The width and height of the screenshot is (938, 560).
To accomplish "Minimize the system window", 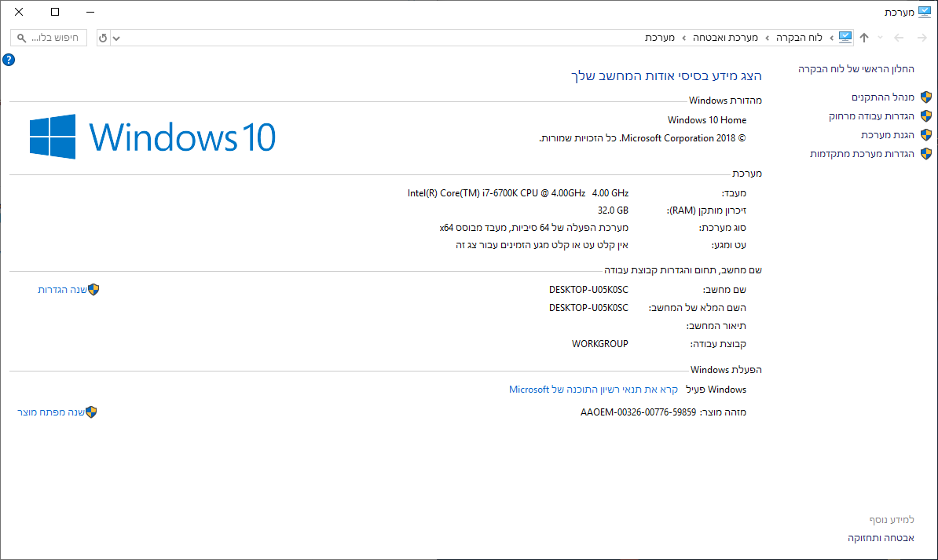I will point(90,12).
